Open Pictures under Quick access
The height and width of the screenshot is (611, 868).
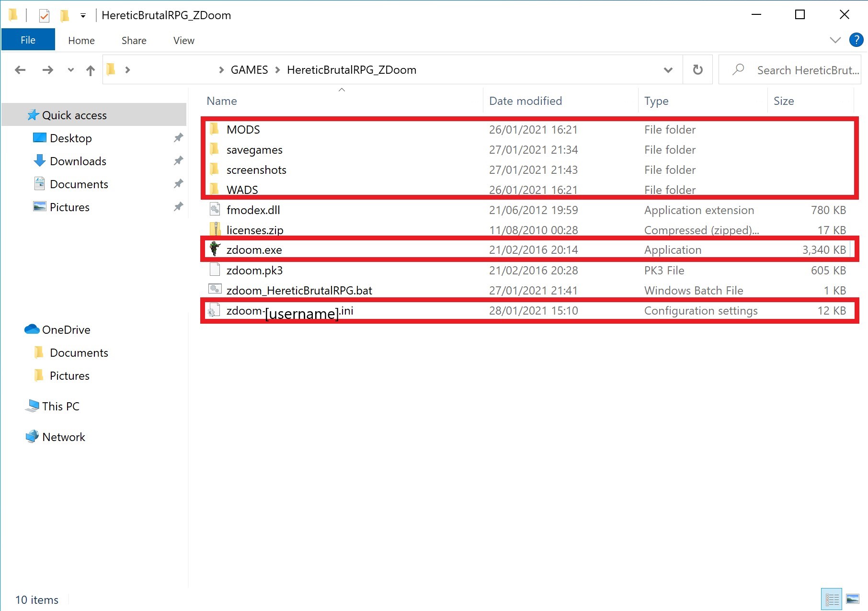coord(69,207)
